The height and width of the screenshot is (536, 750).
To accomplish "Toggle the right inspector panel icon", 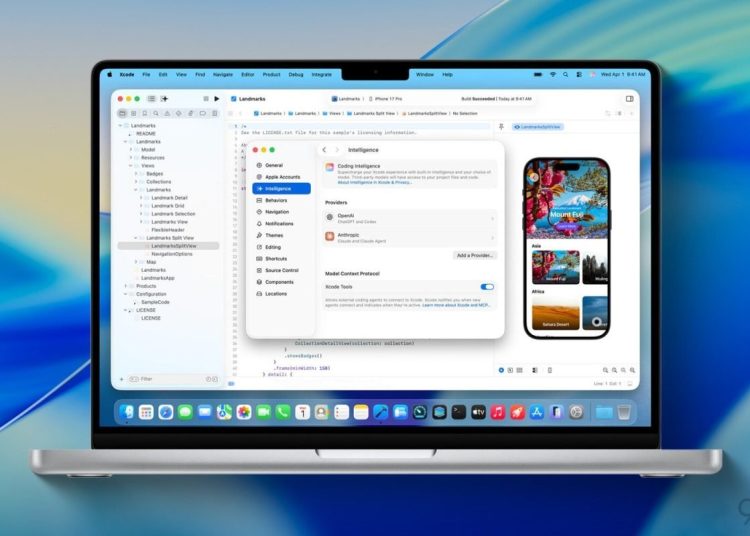I will click(629, 99).
